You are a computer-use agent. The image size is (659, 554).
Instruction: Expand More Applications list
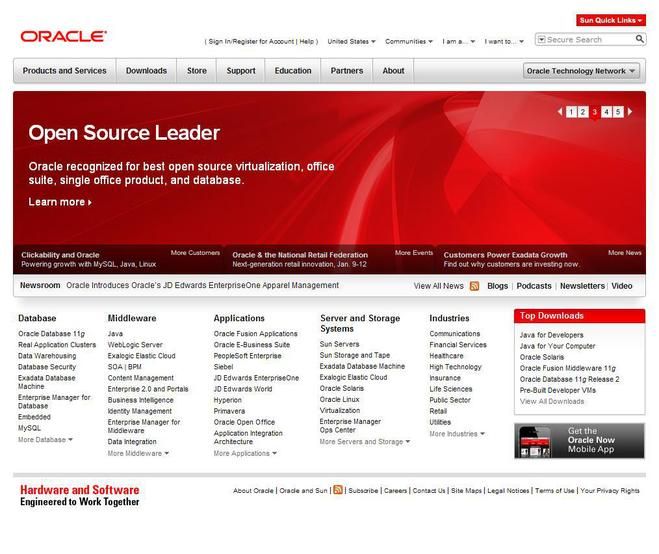[245, 453]
